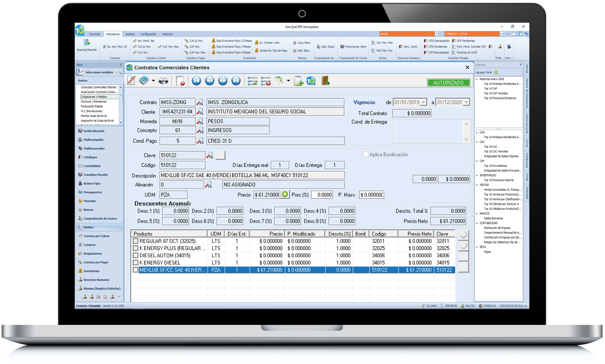
Task: Open the K ENERGY 1 IXTAC branch dropdown
Action: click(501, 34)
